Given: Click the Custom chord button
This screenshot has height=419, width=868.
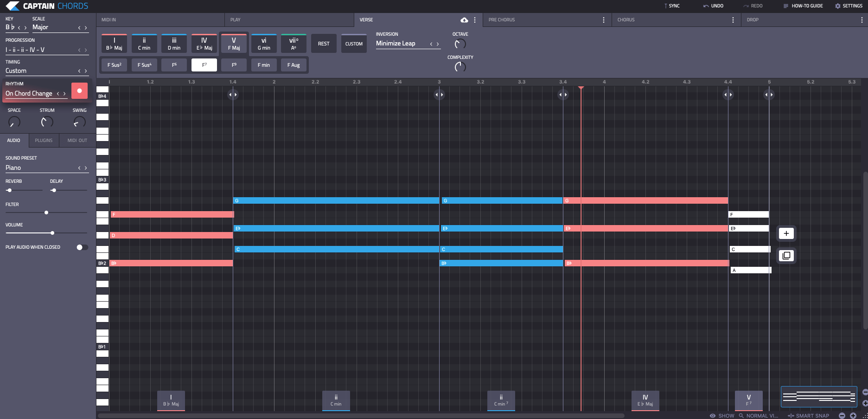Looking at the screenshot, I should pos(354,44).
